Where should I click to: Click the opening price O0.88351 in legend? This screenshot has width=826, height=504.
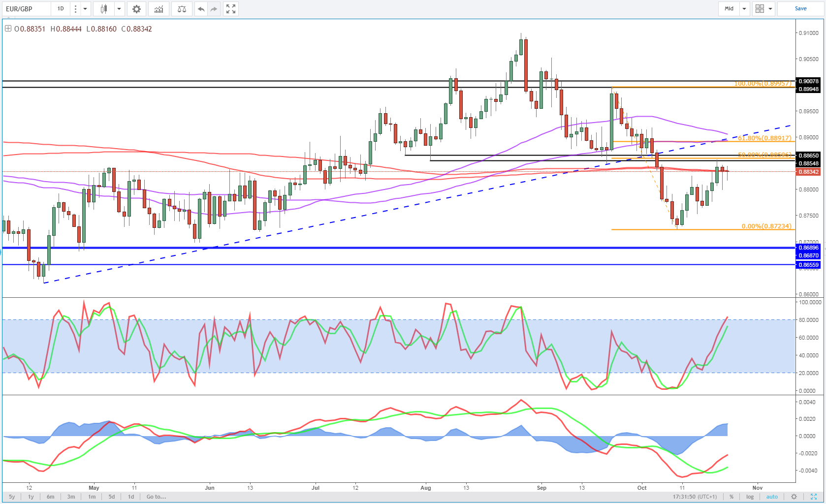[30, 29]
